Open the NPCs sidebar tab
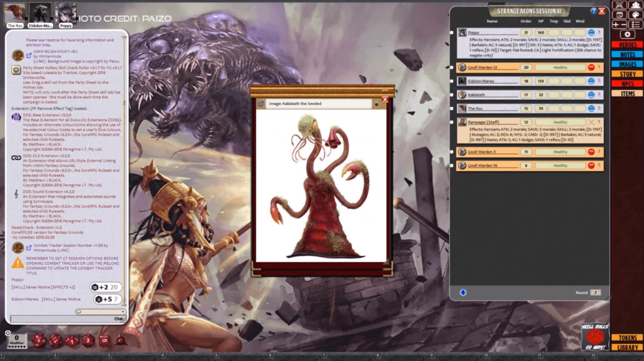 coord(627,84)
